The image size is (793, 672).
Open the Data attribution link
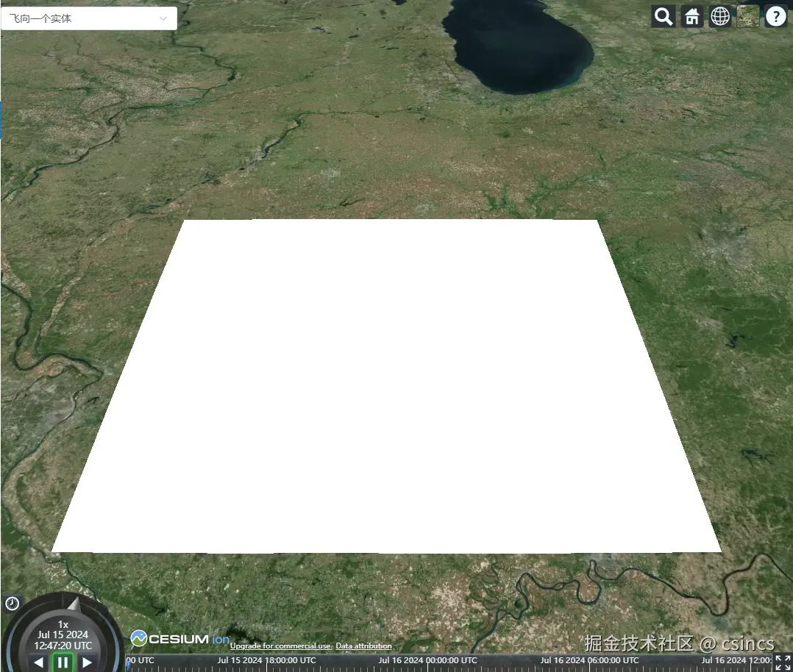[x=363, y=646]
